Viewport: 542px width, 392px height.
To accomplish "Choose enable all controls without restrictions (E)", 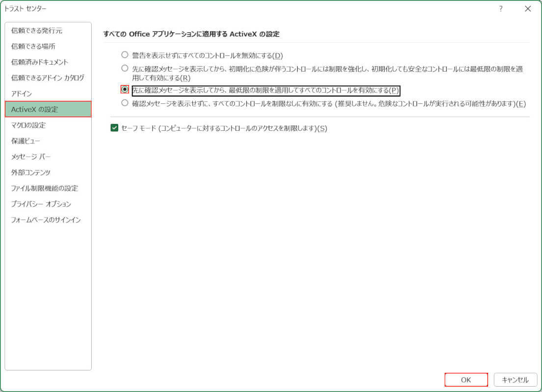I will coord(125,103).
